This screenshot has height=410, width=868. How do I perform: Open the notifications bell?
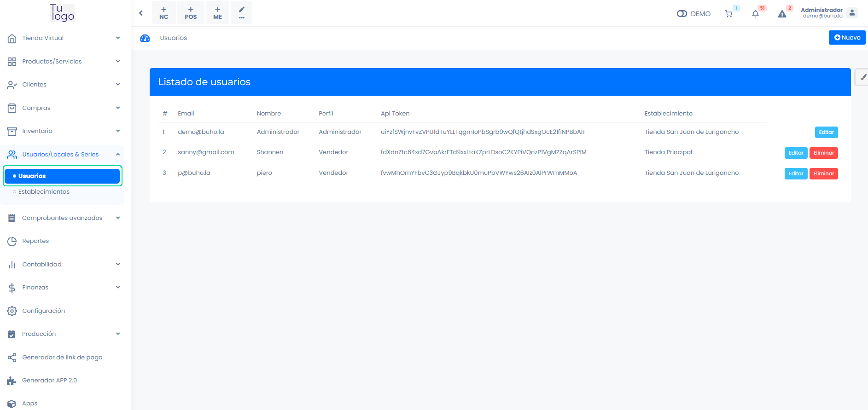(755, 14)
